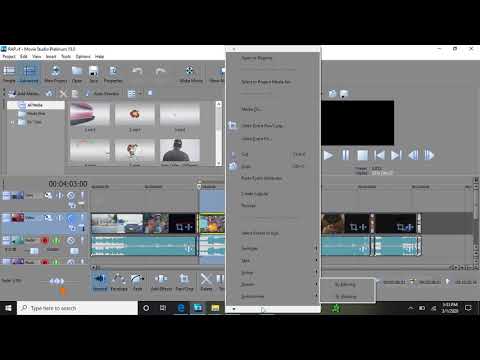
Task: Stop the video preview playback
Action: pyautogui.click(x=362, y=155)
